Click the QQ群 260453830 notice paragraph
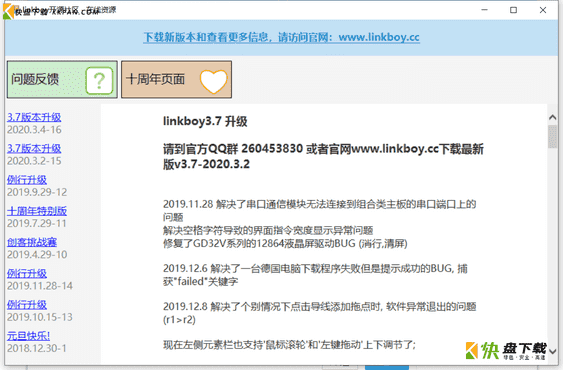Image resolution: width=563 pixels, height=370 pixels. [323, 156]
